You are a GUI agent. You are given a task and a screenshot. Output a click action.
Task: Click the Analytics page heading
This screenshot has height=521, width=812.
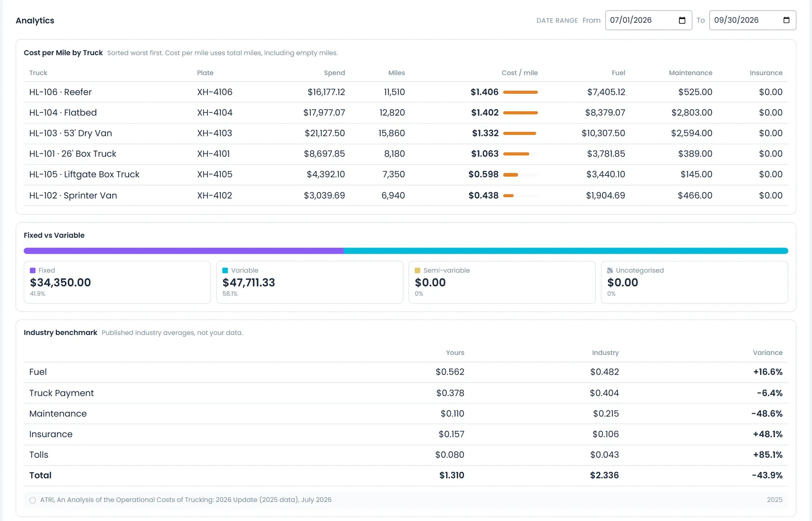(x=35, y=20)
